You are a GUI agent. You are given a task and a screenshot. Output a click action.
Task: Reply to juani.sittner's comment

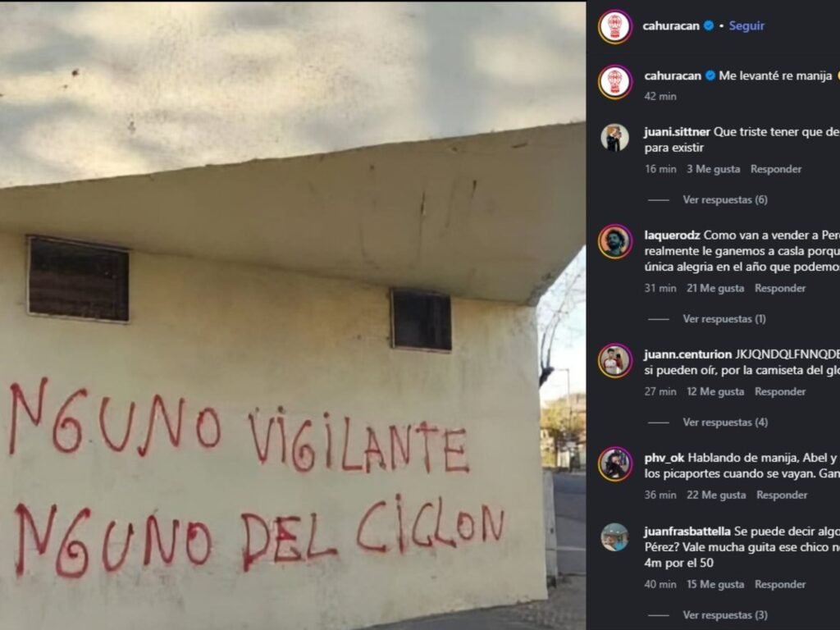pos(776,169)
